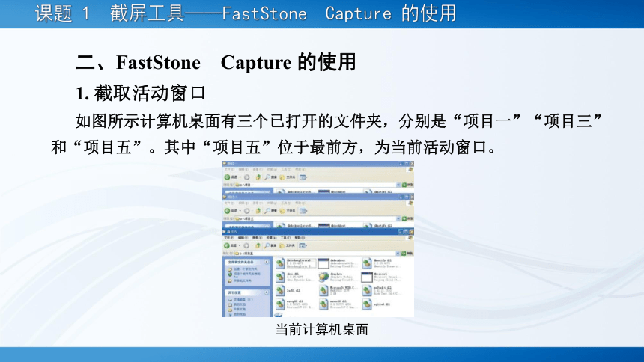
Task: Click Go (转到) button in the 项目三 window
Action: [x=407, y=218]
